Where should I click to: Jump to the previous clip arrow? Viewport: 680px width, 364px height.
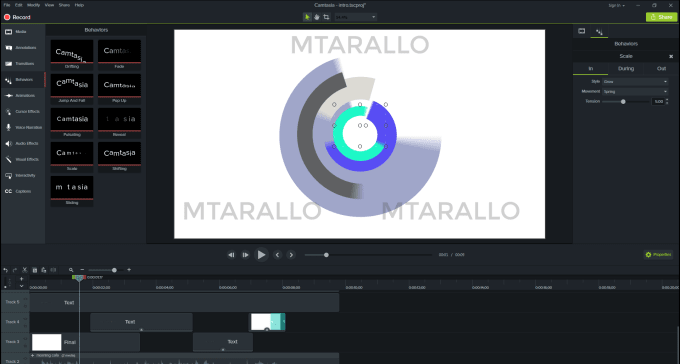(x=278, y=255)
